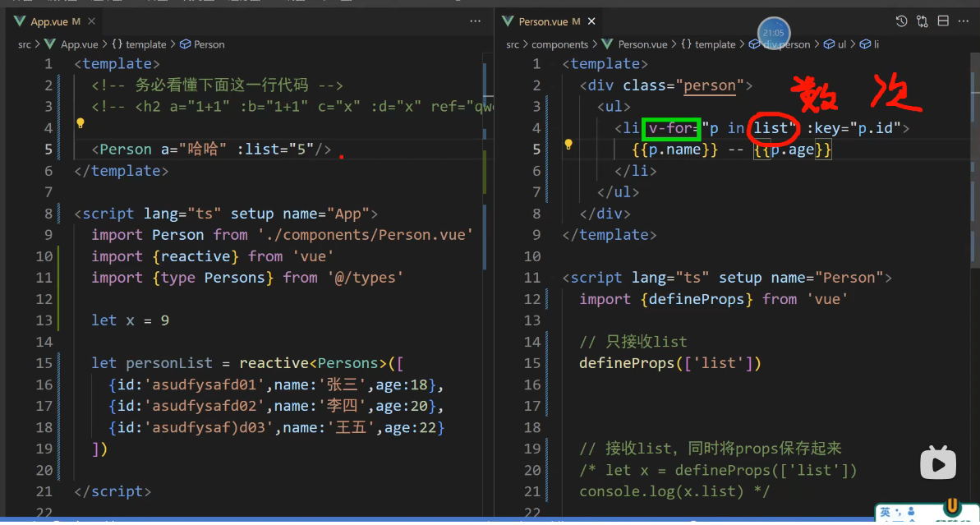Open 'components' breadcrumb dropdown

click(559, 44)
